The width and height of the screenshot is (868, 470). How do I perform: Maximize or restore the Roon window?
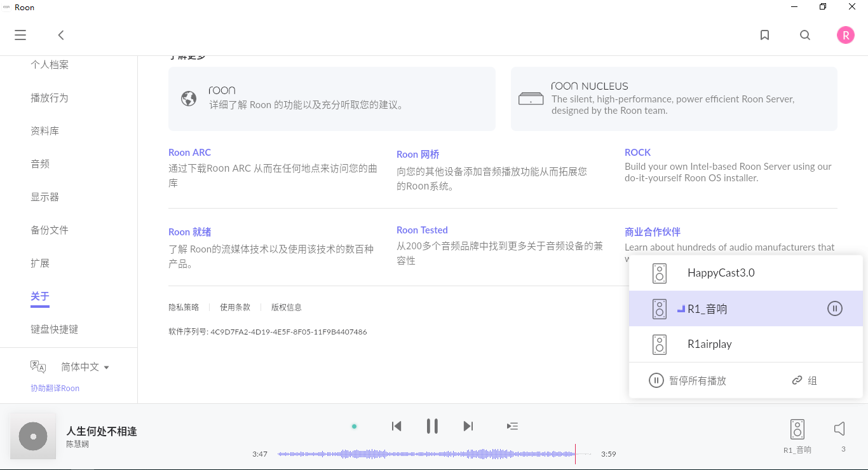pyautogui.click(x=823, y=7)
